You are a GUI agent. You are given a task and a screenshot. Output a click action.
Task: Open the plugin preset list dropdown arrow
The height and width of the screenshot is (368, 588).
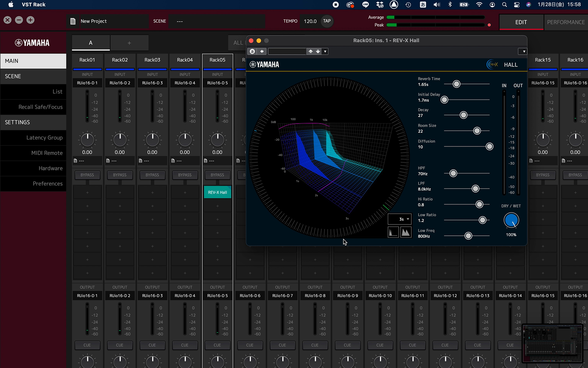coord(325,52)
